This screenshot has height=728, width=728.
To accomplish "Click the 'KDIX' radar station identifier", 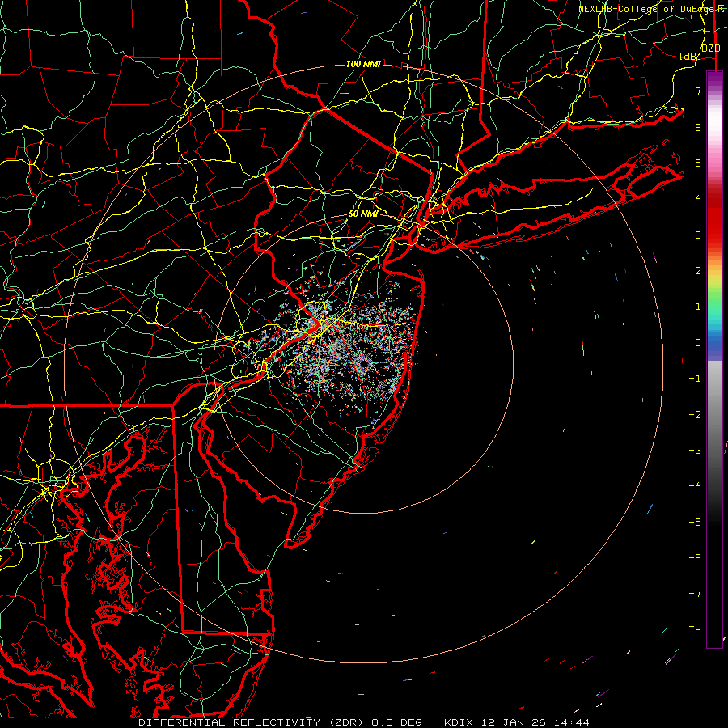I will pyautogui.click(x=459, y=722).
